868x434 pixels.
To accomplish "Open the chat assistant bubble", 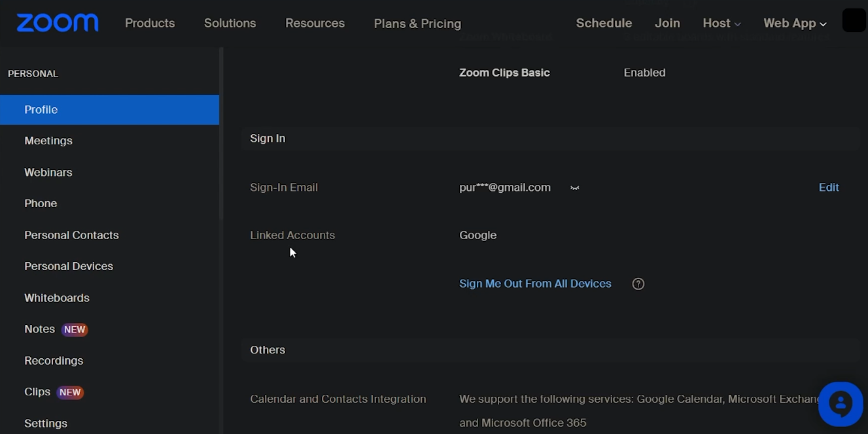I will click(x=841, y=404).
